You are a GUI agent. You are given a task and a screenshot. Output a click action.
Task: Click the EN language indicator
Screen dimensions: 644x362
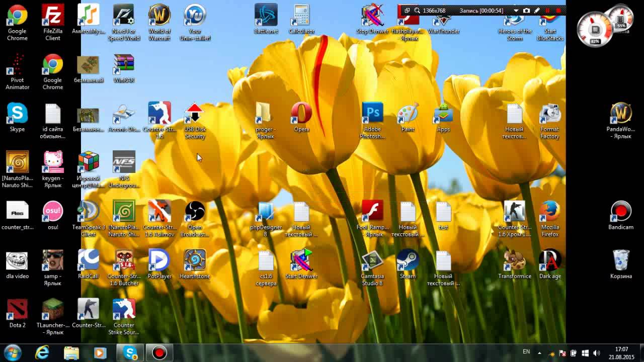click(x=526, y=352)
